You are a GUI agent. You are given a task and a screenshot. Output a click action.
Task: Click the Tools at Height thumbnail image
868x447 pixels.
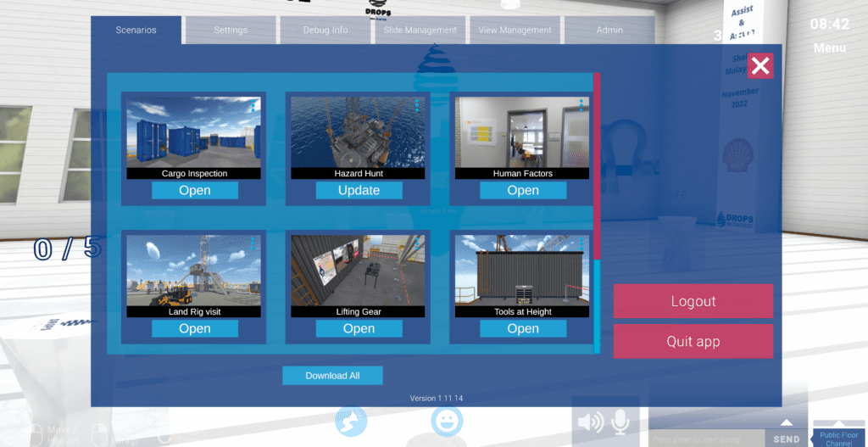522,271
